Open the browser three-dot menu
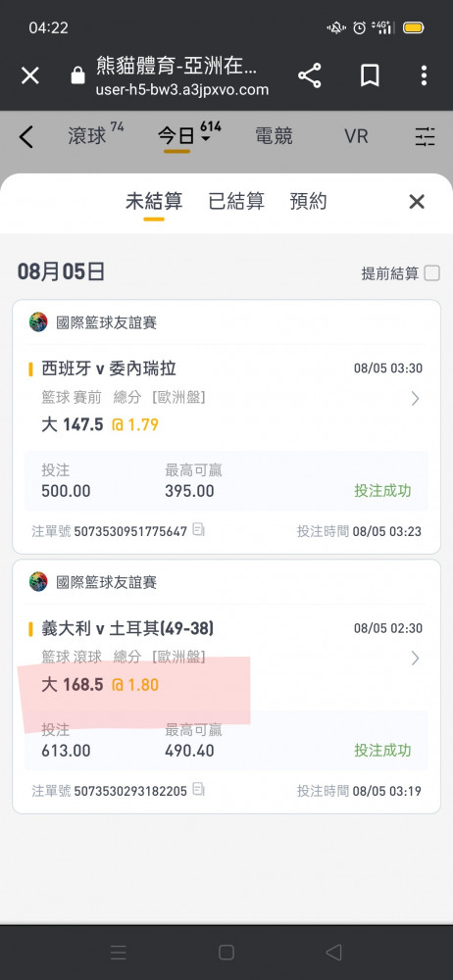Image resolution: width=453 pixels, height=980 pixels. [x=424, y=75]
